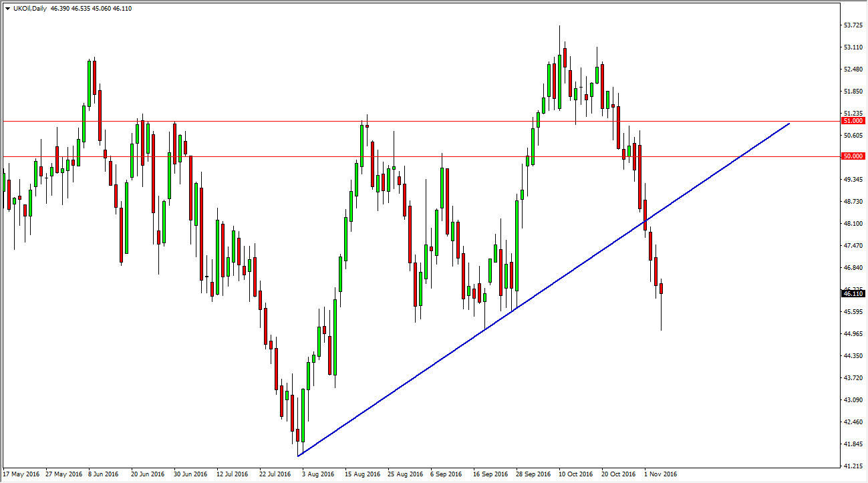Click the 41.845 price axis label
Image resolution: width=868 pixels, height=483 pixels.
pos(855,444)
